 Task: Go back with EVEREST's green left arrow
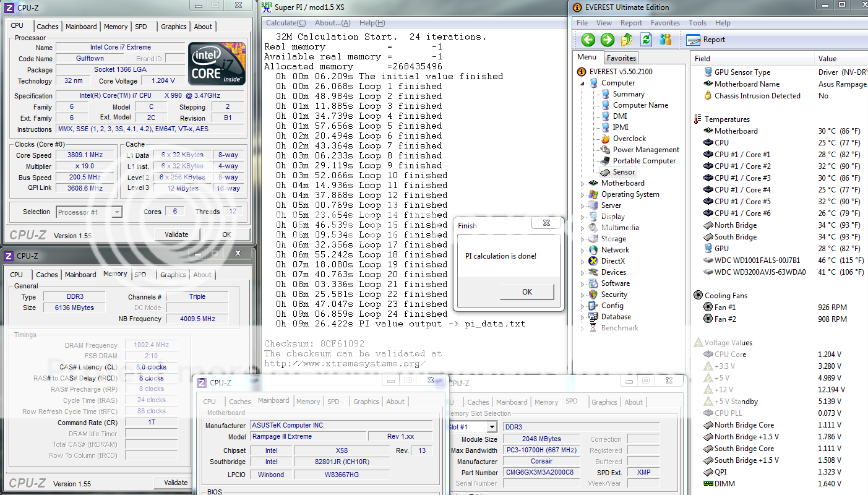pyautogui.click(x=588, y=40)
